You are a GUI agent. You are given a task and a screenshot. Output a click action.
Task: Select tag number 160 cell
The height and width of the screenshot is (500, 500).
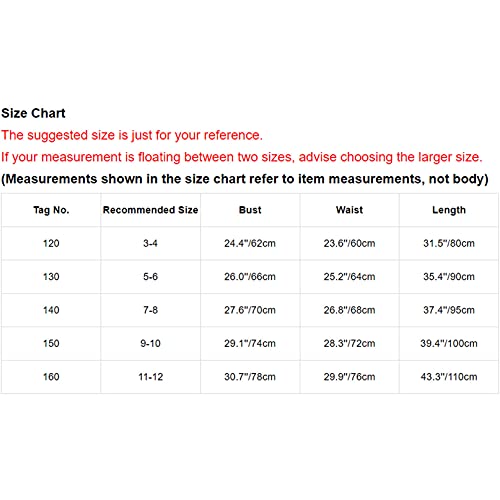tap(51, 377)
